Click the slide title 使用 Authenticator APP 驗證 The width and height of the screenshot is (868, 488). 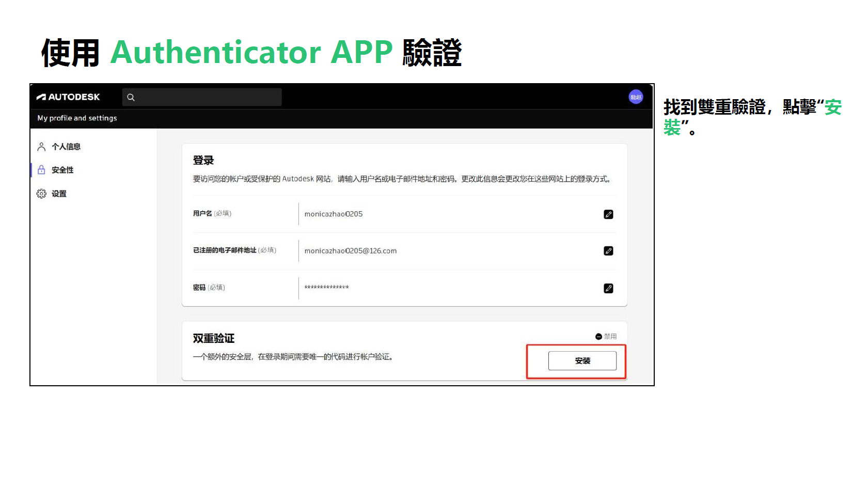point(251,52)
